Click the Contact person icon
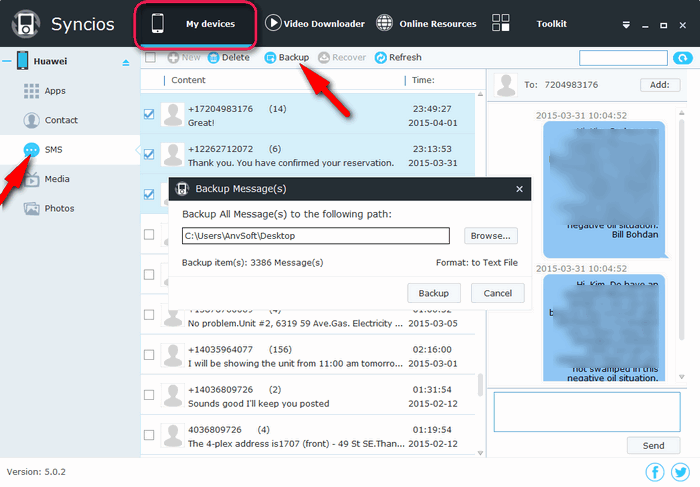The height and width of the screenshot is (487, 700). point(31,120)
